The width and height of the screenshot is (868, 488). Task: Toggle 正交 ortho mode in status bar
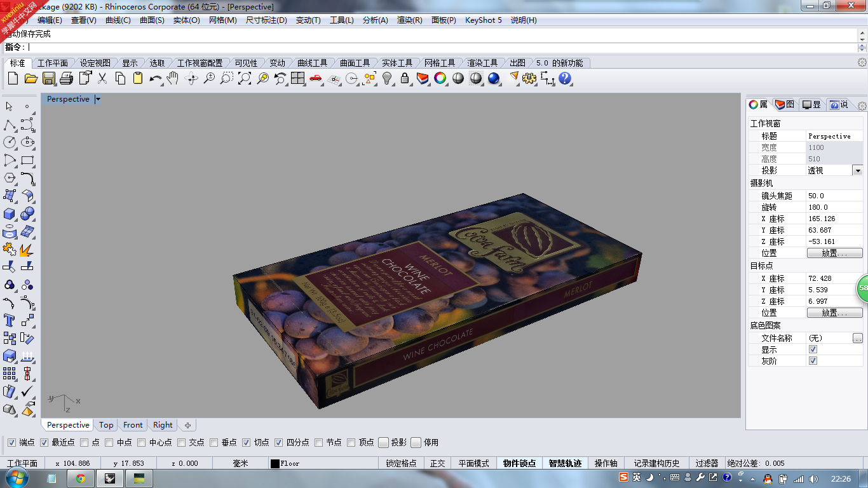pos(438,463)
